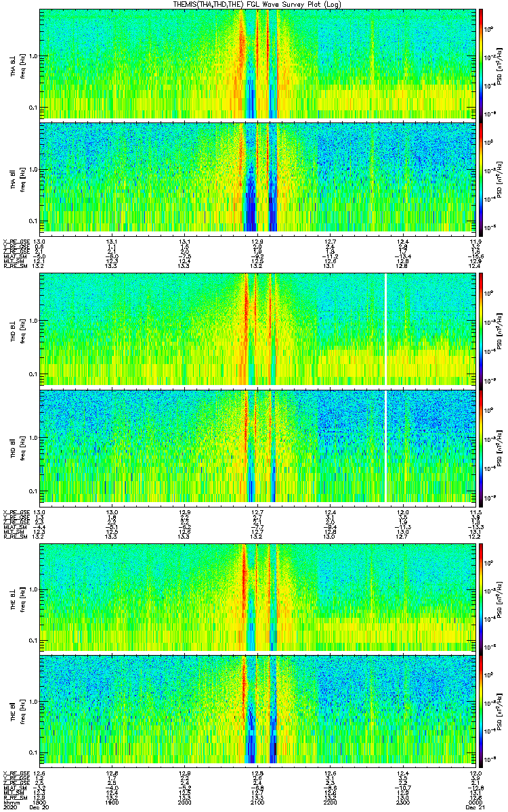Click the X_RE_GSE row label under the THA panels
Viewport: 508px width, 812px height.
coord(15,242)
